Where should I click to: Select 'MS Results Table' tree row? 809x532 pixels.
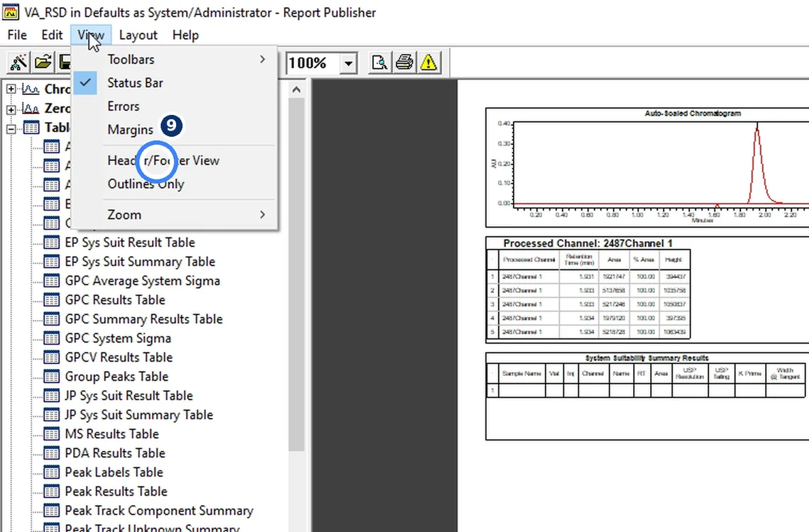click(111, 433)
